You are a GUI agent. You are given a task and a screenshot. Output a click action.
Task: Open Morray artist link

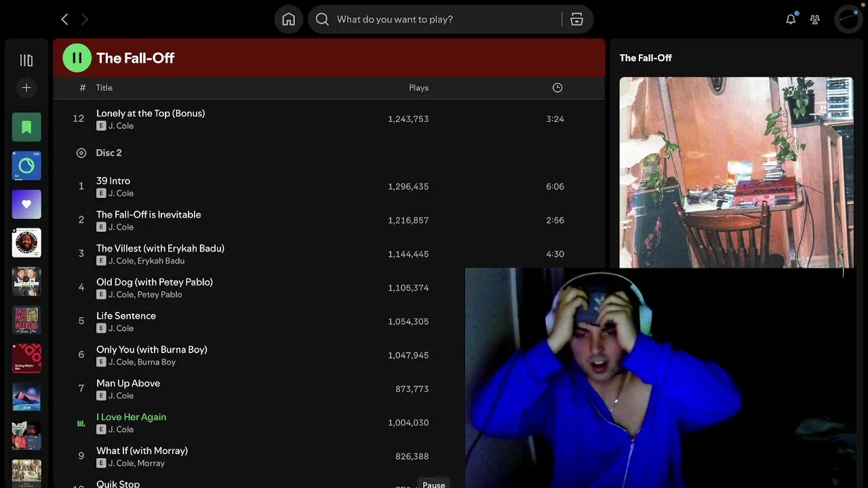(151, 464)
